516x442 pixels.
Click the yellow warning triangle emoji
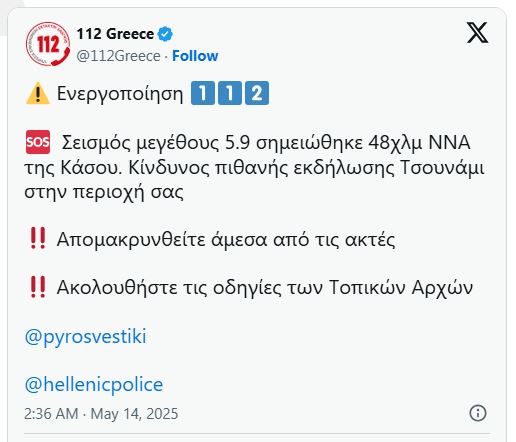click(x=38, y=93)
